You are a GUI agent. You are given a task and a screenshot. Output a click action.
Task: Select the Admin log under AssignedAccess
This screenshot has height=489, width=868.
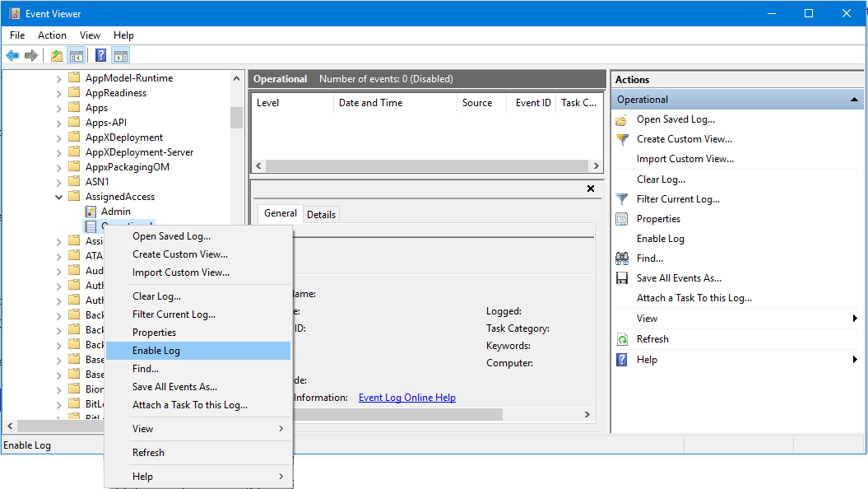click(x=116, y=212)
